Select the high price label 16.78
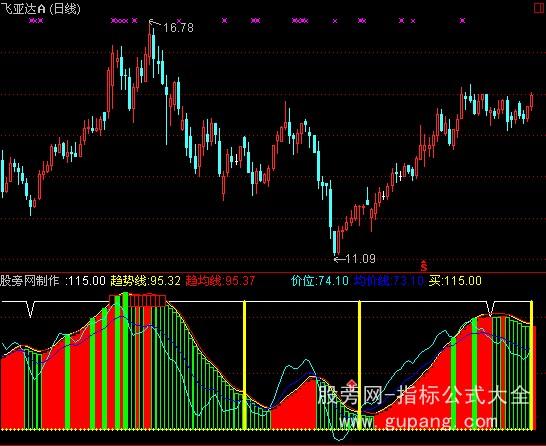Image resolution: width=546 pixels, height=446 pixels. (x=178, y=28)
